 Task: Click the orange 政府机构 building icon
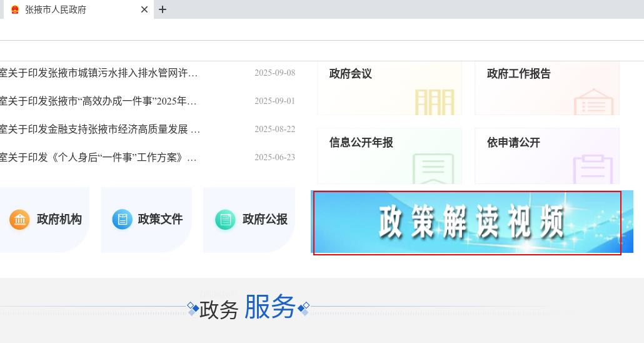(x=19, y=220)
